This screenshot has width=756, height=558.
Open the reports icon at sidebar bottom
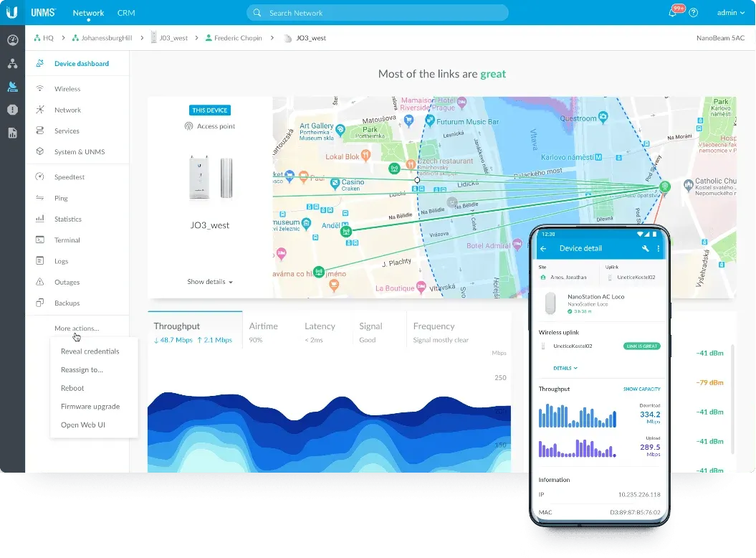point(11,132)
